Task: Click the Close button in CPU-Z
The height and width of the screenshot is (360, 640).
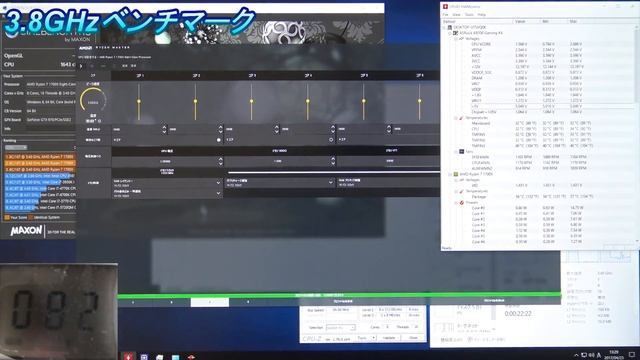Action: point(413,338)
